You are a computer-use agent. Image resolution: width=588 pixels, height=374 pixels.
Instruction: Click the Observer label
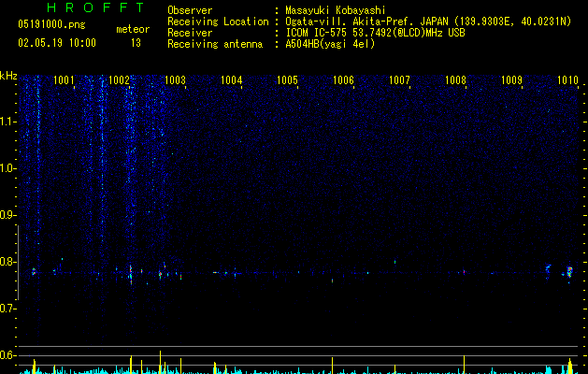coord(190,10)
